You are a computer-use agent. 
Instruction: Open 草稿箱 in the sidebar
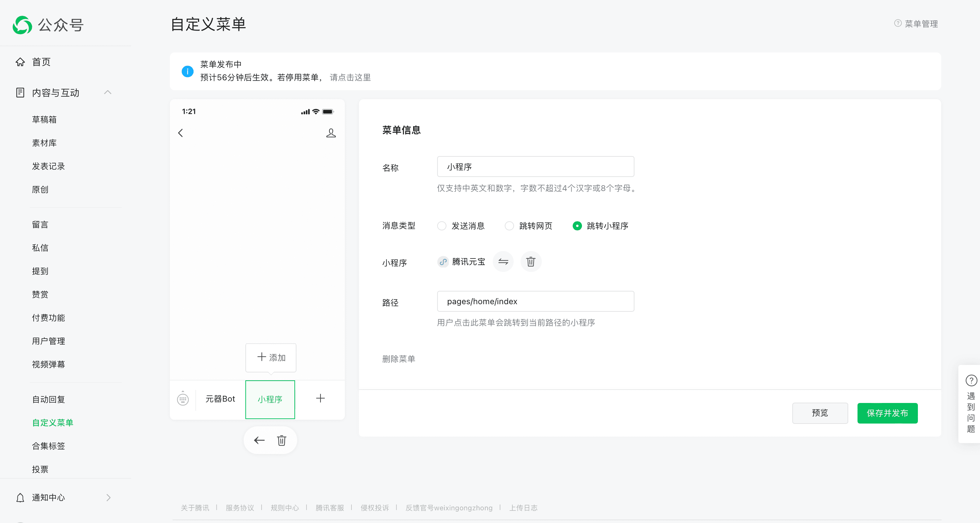[x=44, y=119]
